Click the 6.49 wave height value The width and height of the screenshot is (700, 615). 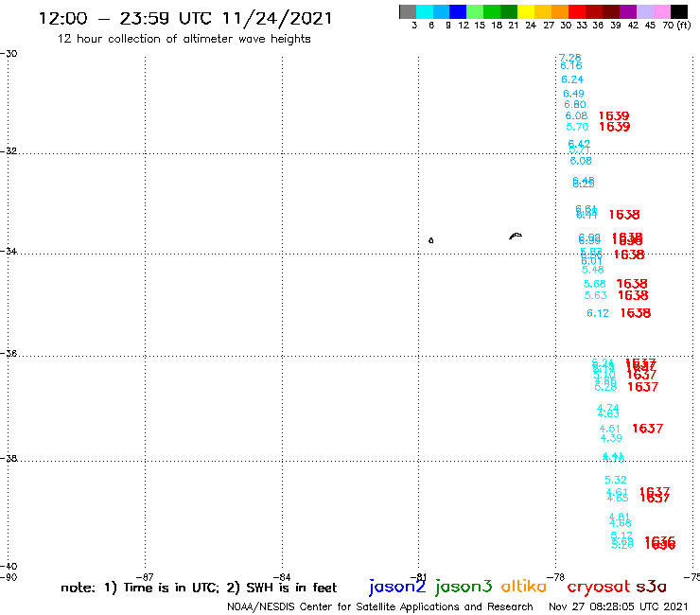tap(573, 94)
